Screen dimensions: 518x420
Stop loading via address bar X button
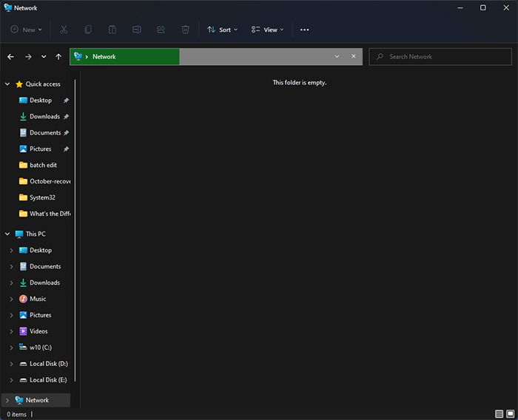(x=354, y=56)
